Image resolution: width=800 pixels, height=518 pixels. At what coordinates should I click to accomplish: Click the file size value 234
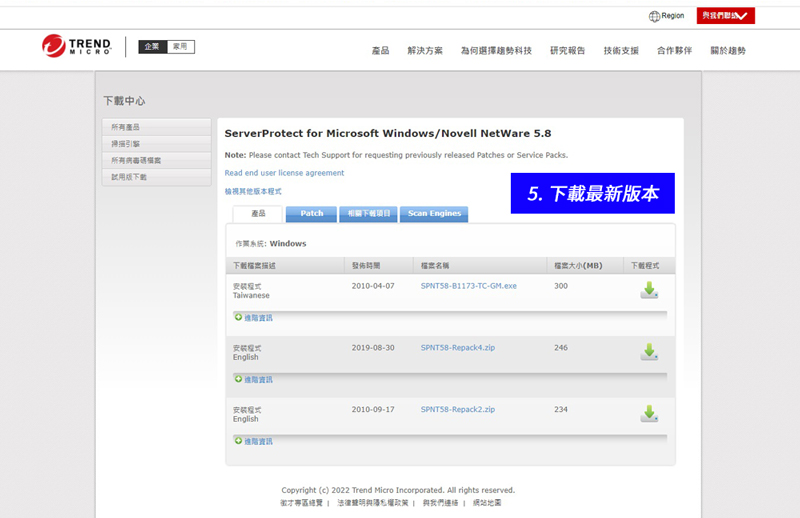pyautogui.click(x=561, y=409)
